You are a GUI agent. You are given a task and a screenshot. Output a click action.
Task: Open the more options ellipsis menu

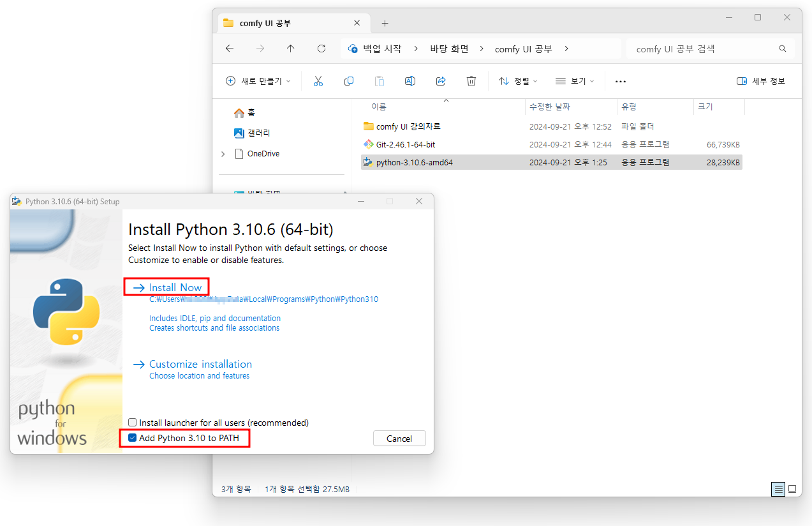(x=621, y=82)
